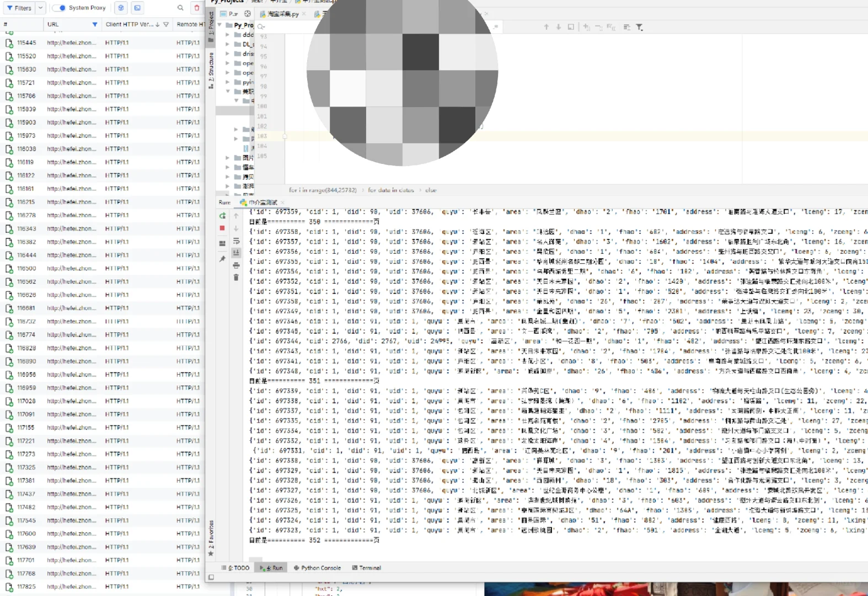
Task: Toggle the URL column filter funnel
Action: coord(95,24)
